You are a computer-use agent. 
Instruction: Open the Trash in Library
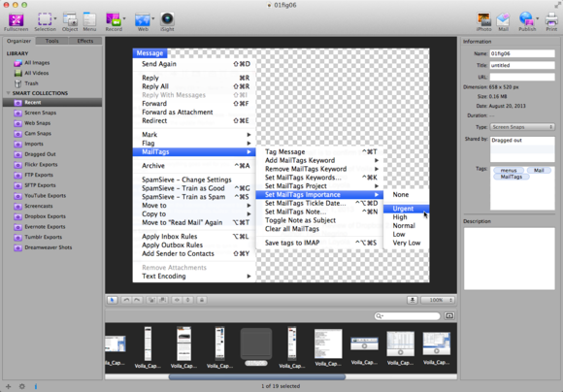[31, 83]
